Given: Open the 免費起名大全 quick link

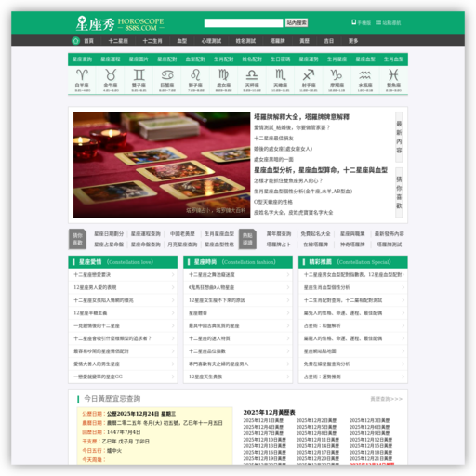Looking at the screenshot, I should click(x=315, y=234).
